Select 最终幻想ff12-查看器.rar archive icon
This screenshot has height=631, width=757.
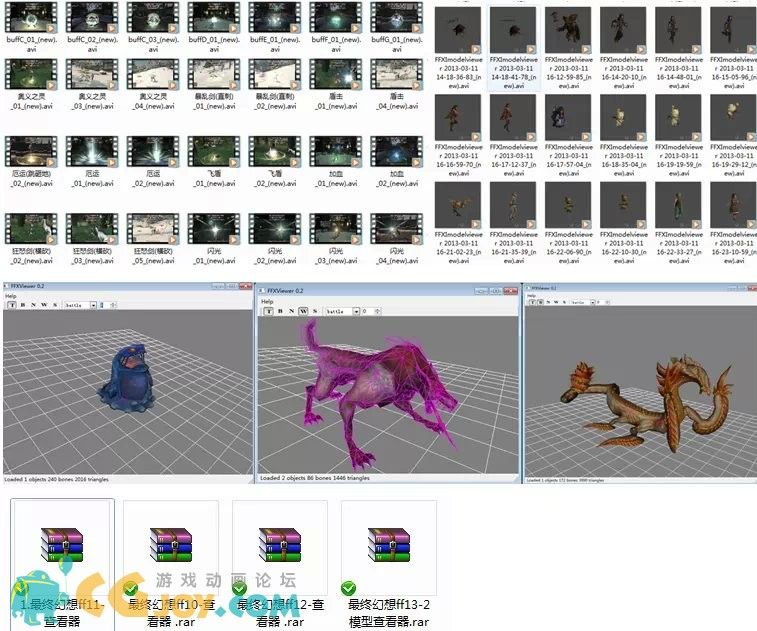pos(280,546)
